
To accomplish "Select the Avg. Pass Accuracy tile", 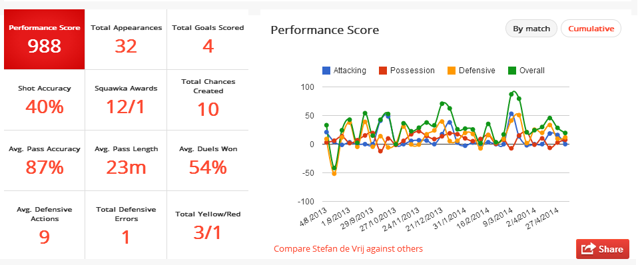I will [45, 160].
